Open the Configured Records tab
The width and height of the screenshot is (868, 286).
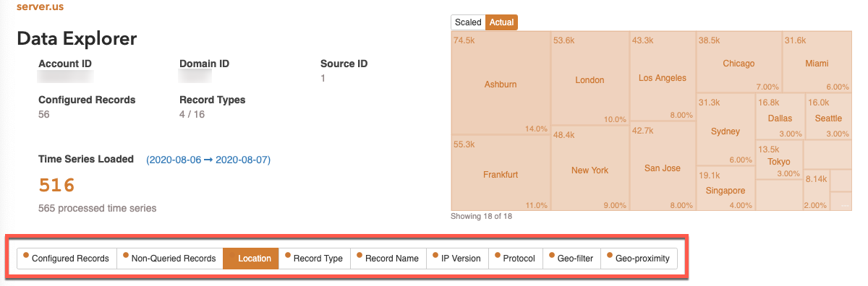point(67,258)
